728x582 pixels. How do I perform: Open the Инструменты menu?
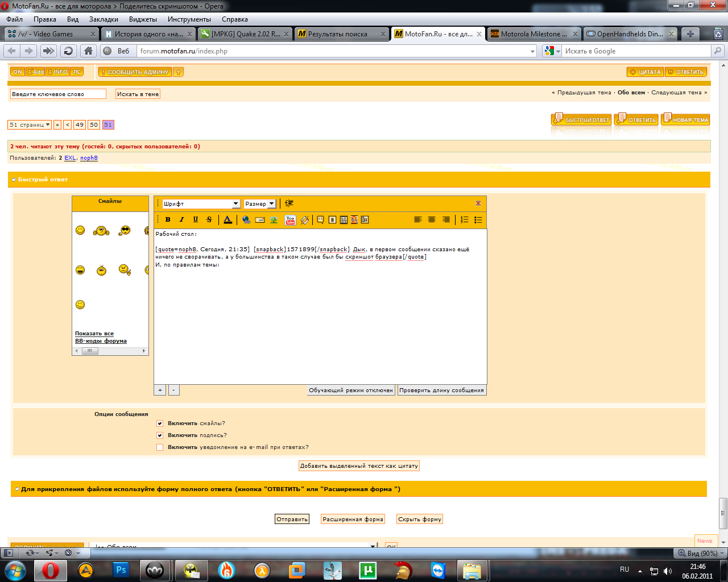coord(189,19)
